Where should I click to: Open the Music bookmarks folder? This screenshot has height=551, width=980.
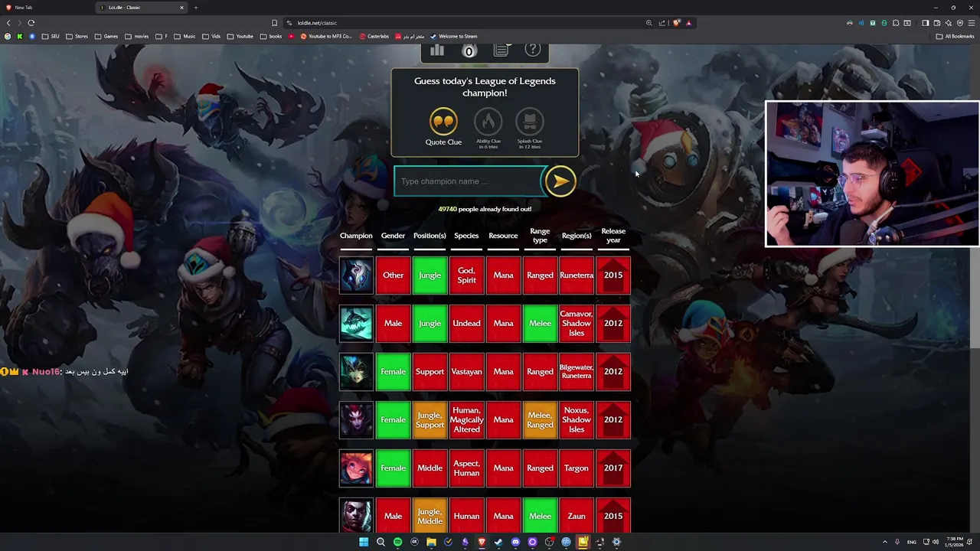click(185, 36)
